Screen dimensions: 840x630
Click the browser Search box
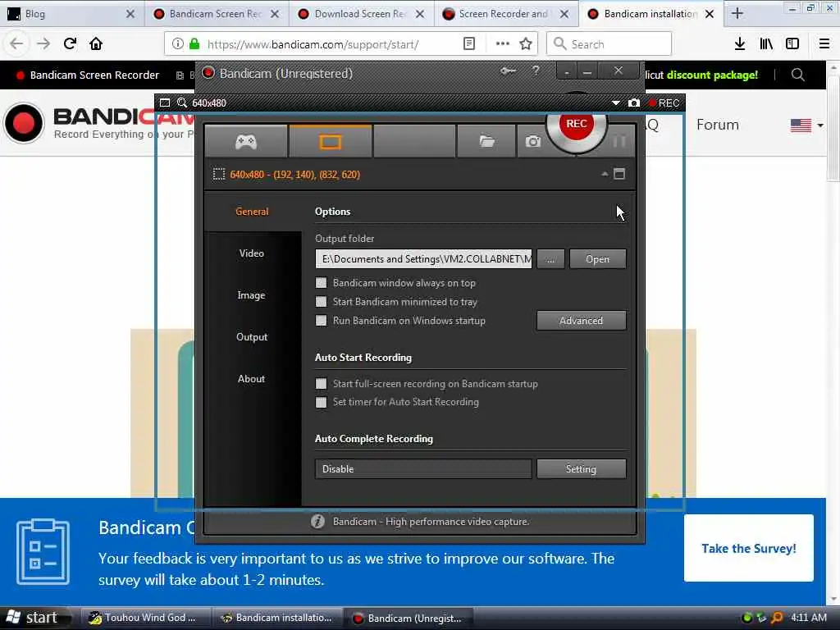click(x=609, y=44)
